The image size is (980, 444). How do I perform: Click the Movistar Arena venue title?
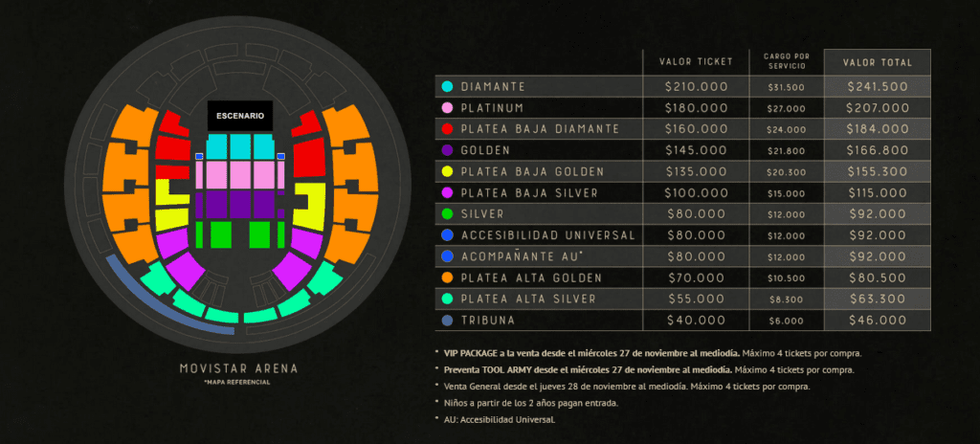pos(238,368)
